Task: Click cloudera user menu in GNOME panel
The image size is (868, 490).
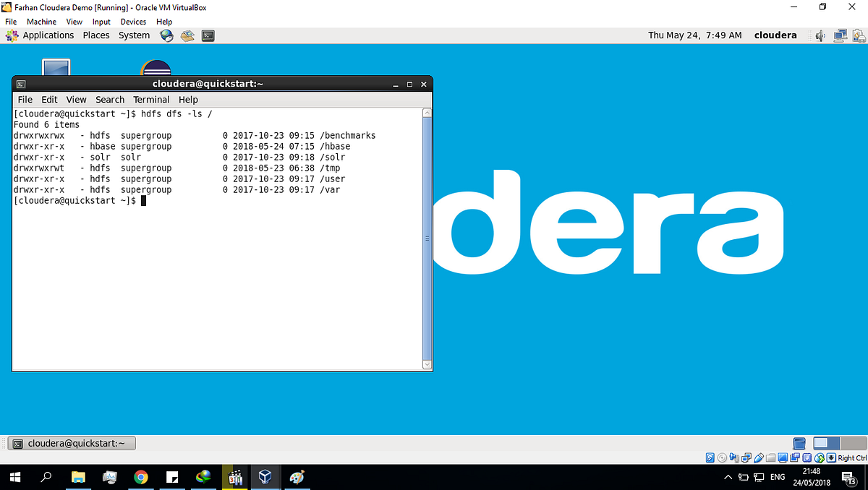Action: click(775, 35)
